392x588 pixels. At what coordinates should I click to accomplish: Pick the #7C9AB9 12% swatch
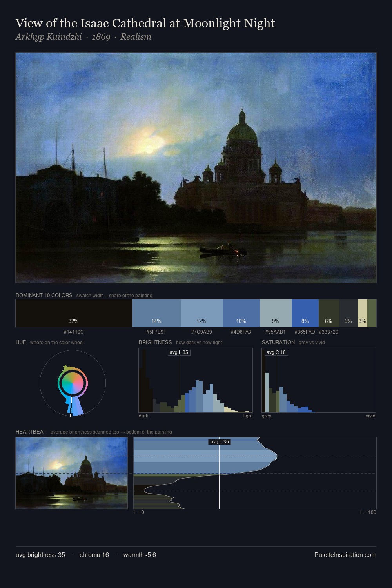[201, 313]
